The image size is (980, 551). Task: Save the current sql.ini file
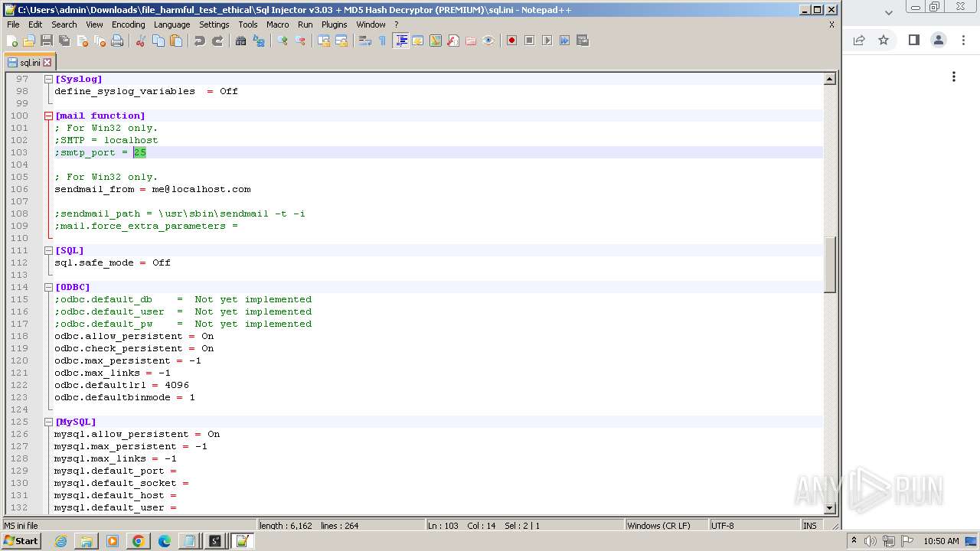(x=47, y=41)
